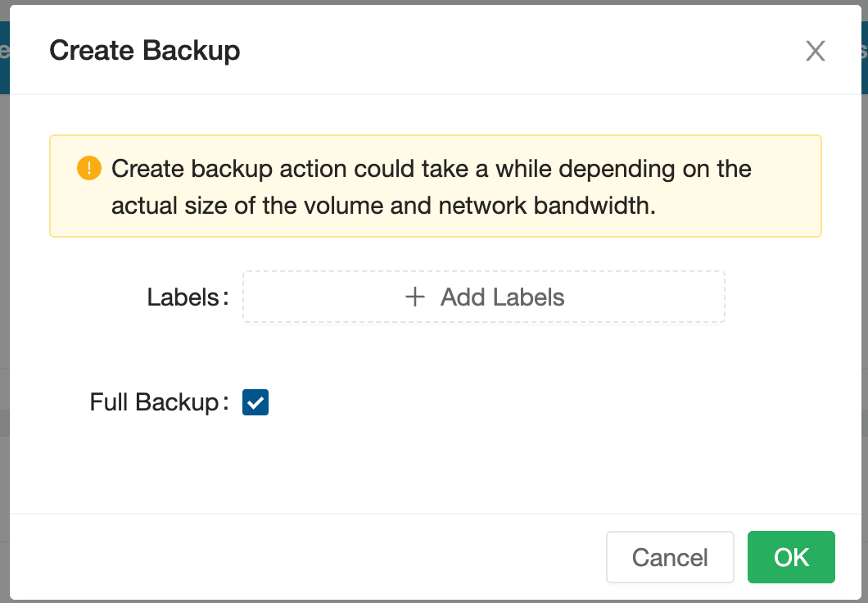
Task: Click the yellow warning banner
Action: coord(436,186)
